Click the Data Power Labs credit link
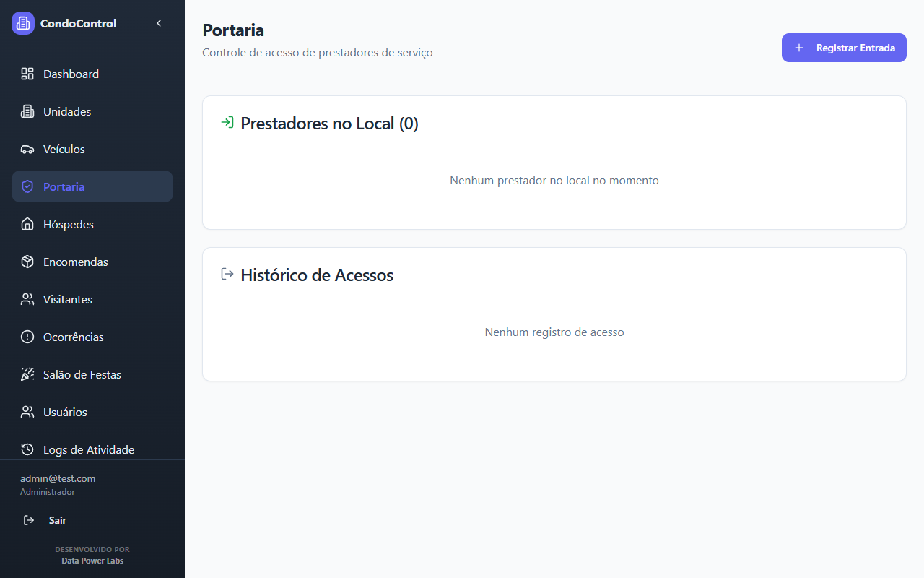924x578 pixels. [92, 561]
